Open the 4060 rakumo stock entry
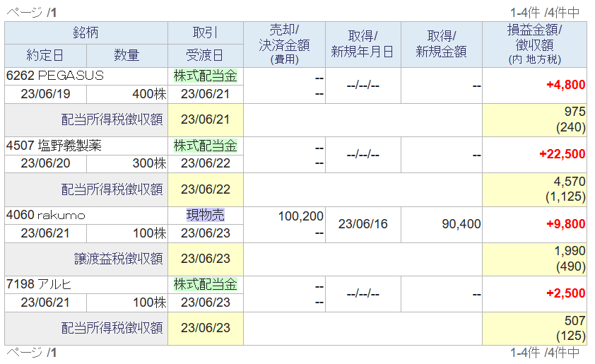Viewport: 595px width, 364px height. pyautogui.click(x=45, y=215)
